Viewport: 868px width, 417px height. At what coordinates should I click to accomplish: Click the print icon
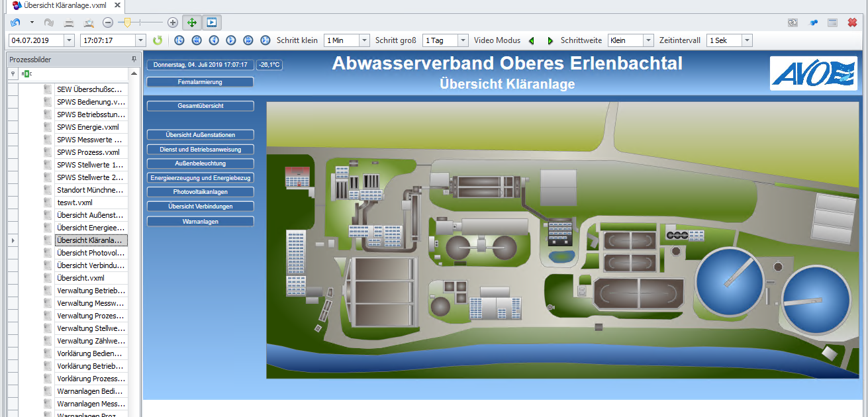click(68, 23)
